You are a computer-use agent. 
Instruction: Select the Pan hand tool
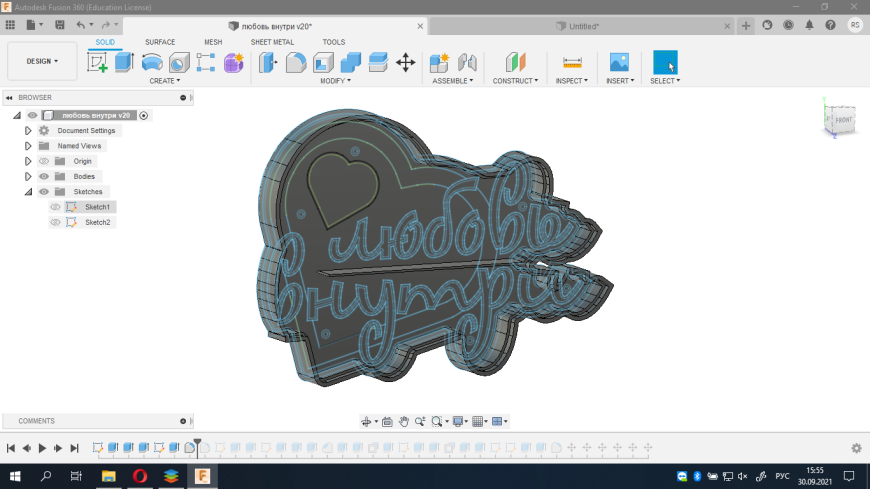point(403,422)
